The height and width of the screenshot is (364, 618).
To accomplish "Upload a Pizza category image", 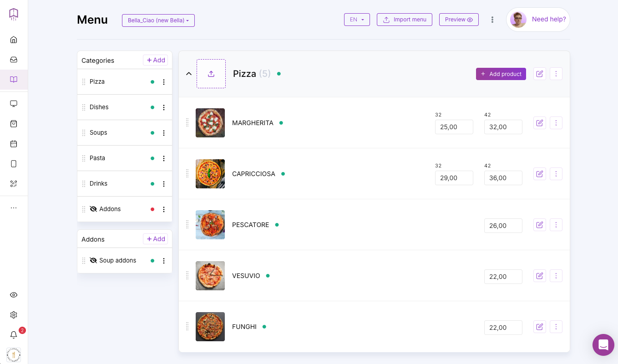I will click(x=211, y=74).
